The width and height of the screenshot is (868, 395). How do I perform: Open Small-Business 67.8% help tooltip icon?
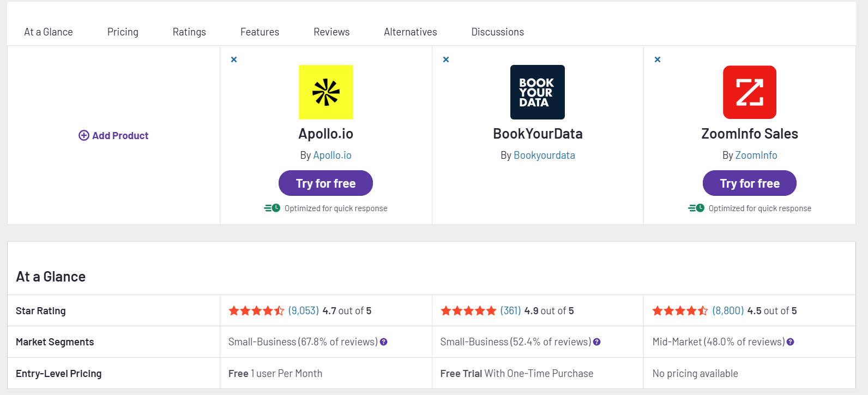pos(384,342)
